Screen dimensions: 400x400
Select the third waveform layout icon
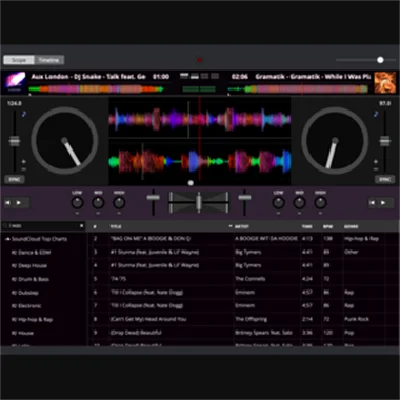click(205, 76)
